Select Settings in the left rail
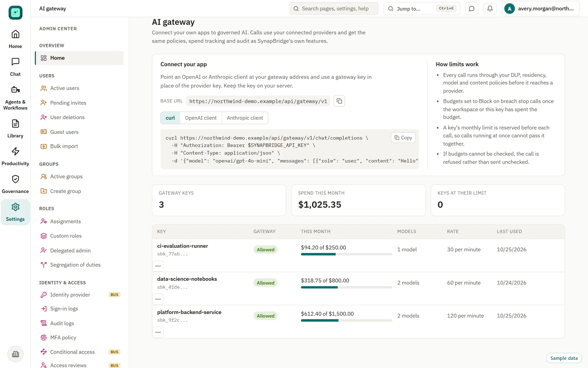 pyautogui.click(x=15, y=212)
